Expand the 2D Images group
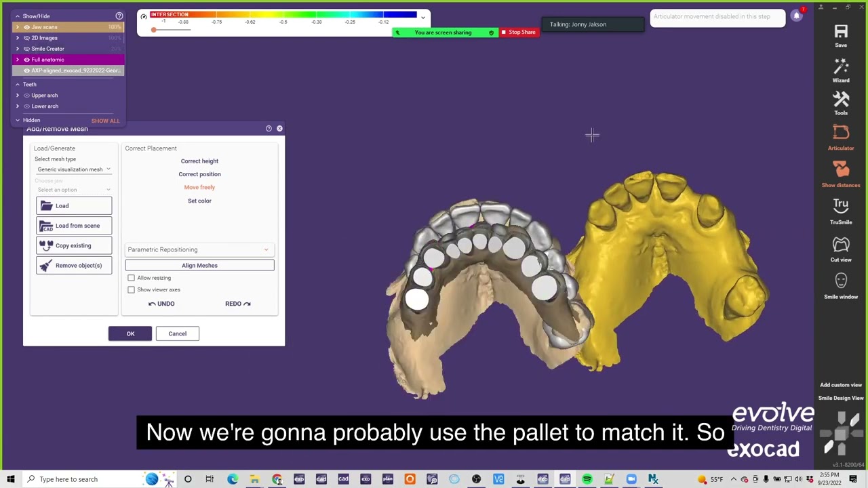 pyautogui.click(x=18, y=38)
